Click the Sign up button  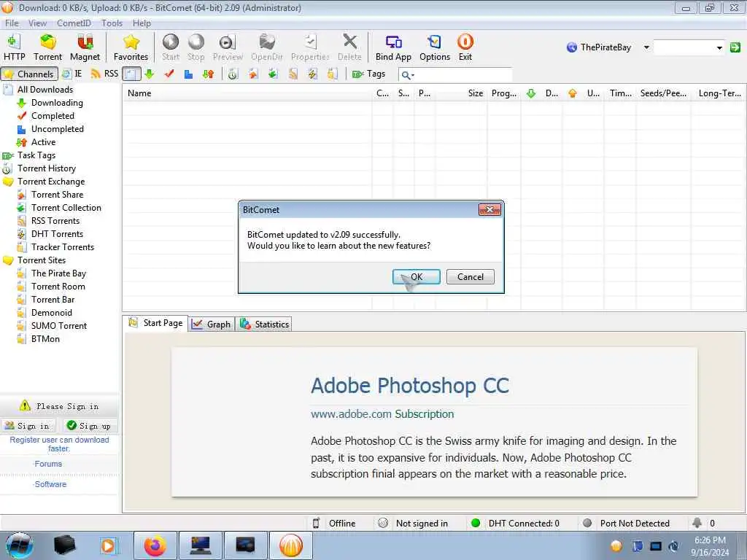90,426
